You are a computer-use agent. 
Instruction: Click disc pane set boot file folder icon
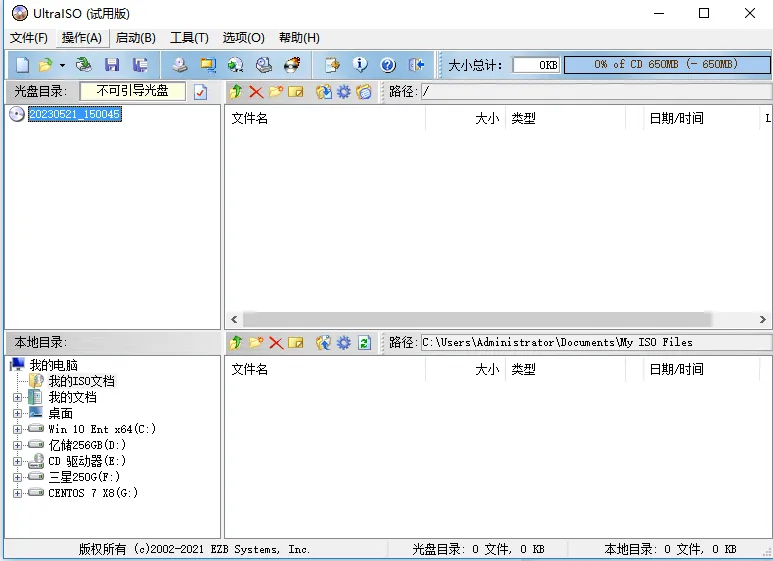[364, 92]
